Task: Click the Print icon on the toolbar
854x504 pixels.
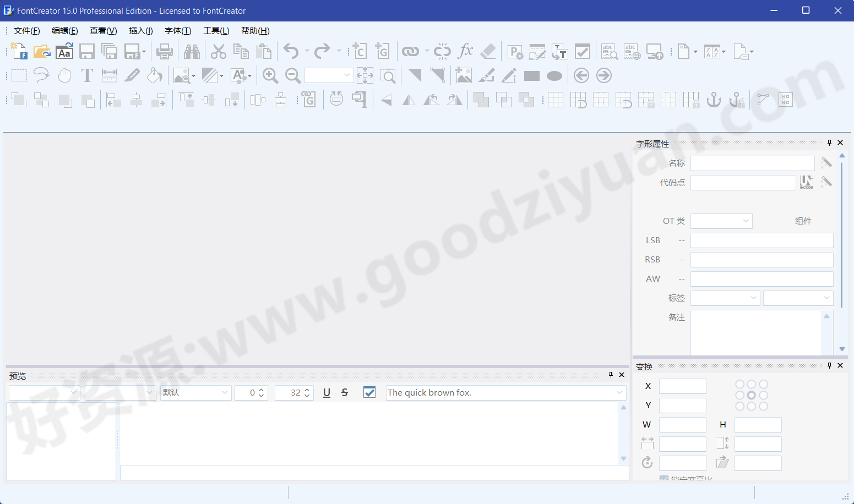Action: [x=165, y=51]
